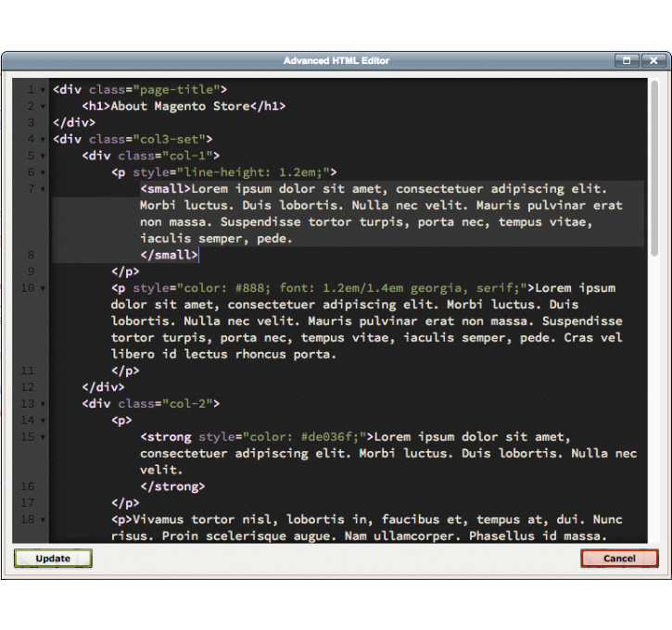Click the closing </p> on line 11
672x630 pixels.
[125, 371]
